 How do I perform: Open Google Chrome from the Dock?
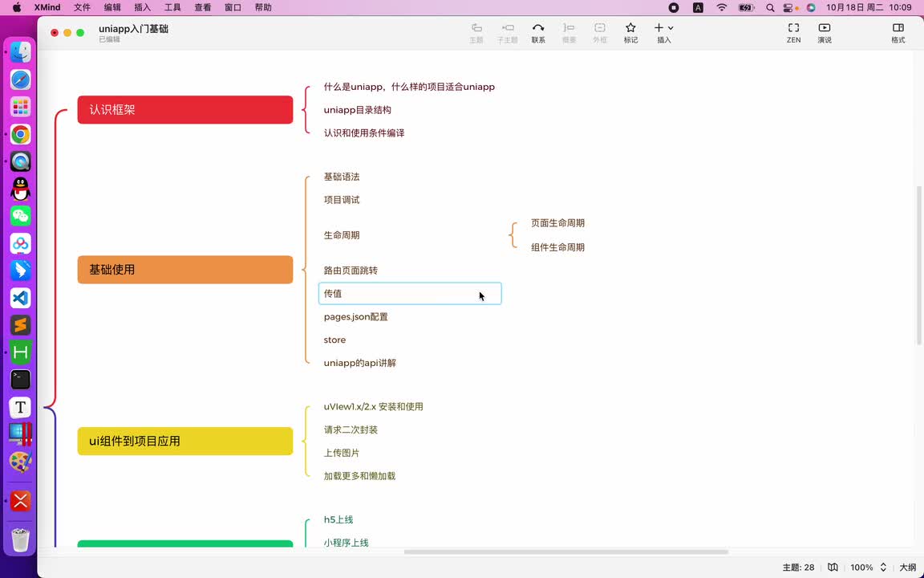click(21, 135)
